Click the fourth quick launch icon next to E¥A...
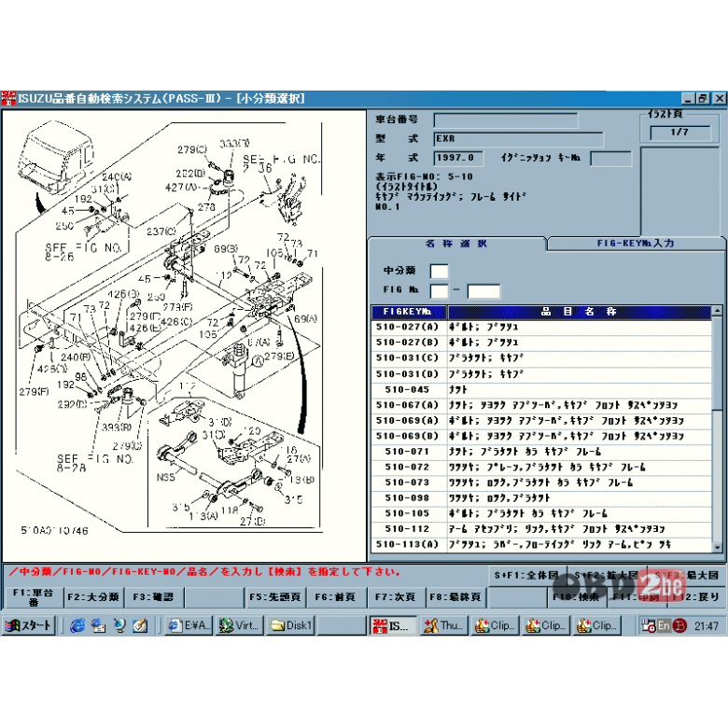The height and width of the screenshot is (728, 728). [140, 626]
